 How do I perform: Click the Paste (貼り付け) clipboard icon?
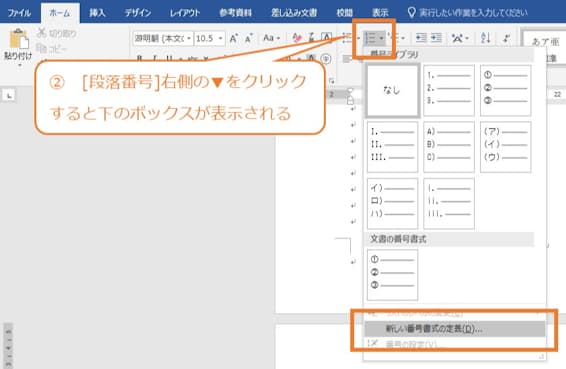tap(18, 39)
